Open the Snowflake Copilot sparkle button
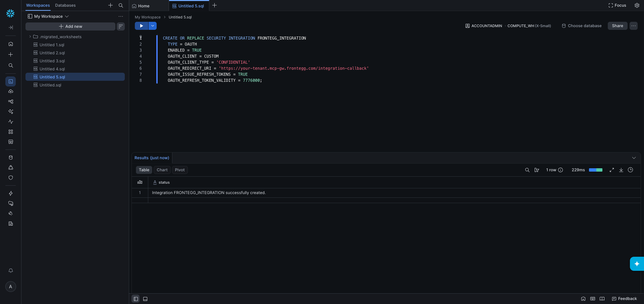The image size is (644, 304). click(637, 264)
